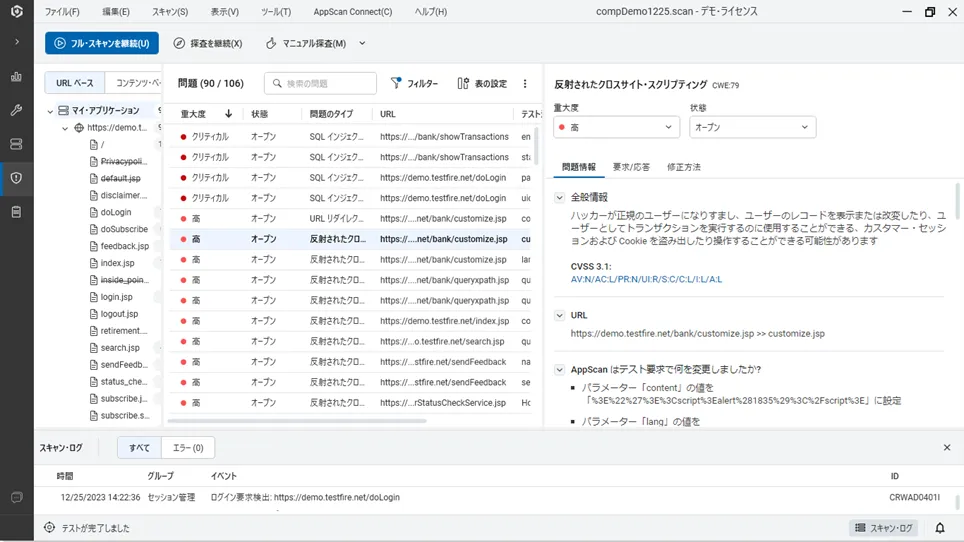Open the data server icon in sidebar
Image resolution: width=964 pixels, height=542 pixels.
pos(17,144)
